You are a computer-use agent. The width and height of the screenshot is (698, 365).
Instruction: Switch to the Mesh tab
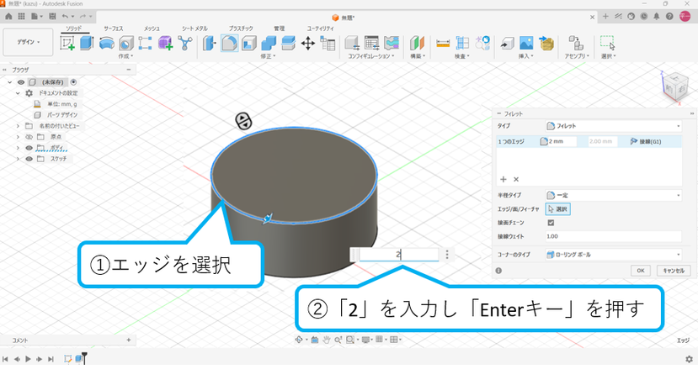click(x=151, y=28)
